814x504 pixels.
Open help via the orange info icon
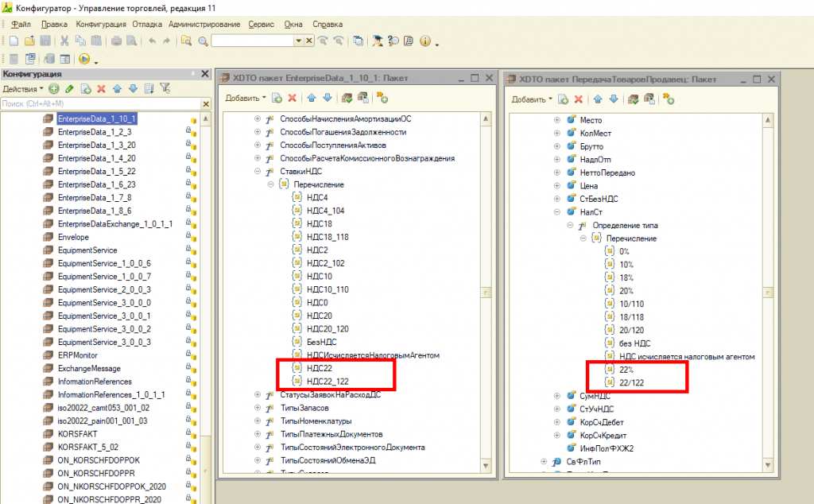pyautogui.click(x=425, y=41)
